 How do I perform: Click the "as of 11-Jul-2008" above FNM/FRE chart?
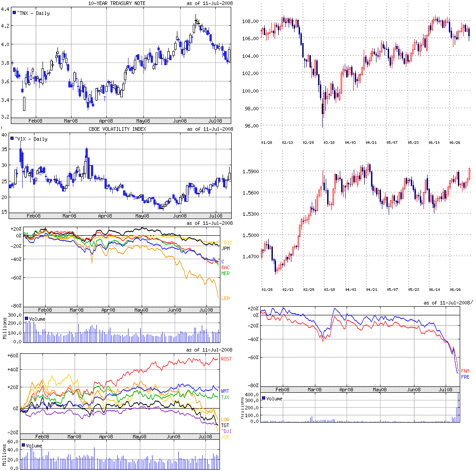[447, 303]
